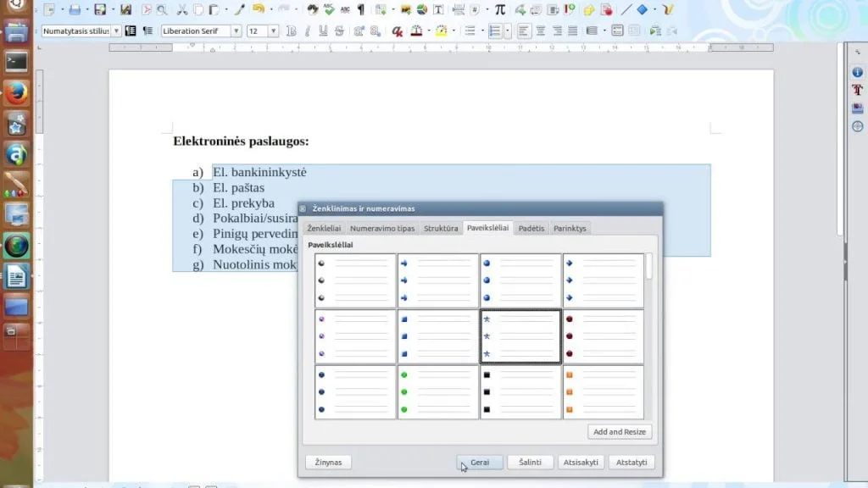Toggle Bold formatting
The height and width of the screenshot is (488, 868).
point(292,31)
